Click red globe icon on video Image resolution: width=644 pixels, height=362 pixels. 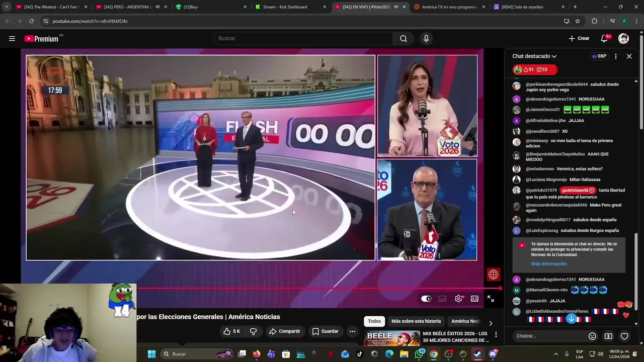click(493, 275)
